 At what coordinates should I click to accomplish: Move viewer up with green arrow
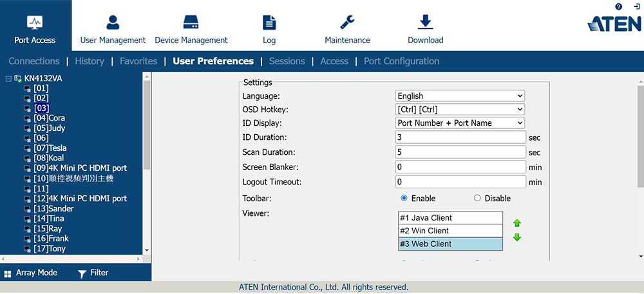[516, 223]
